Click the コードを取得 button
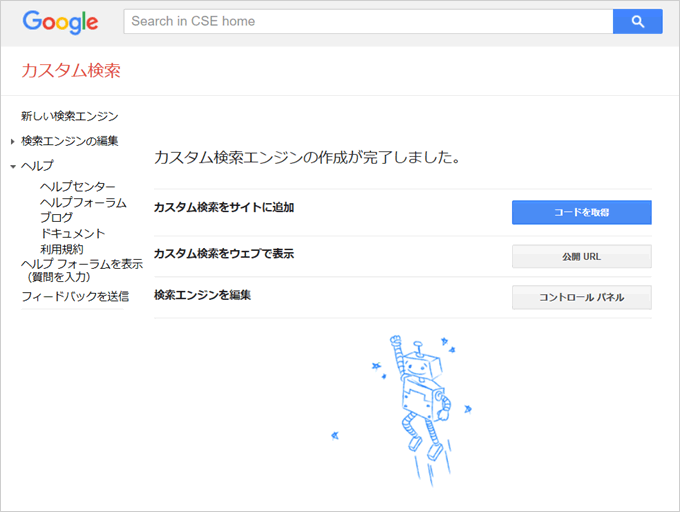 coord(582,212)
